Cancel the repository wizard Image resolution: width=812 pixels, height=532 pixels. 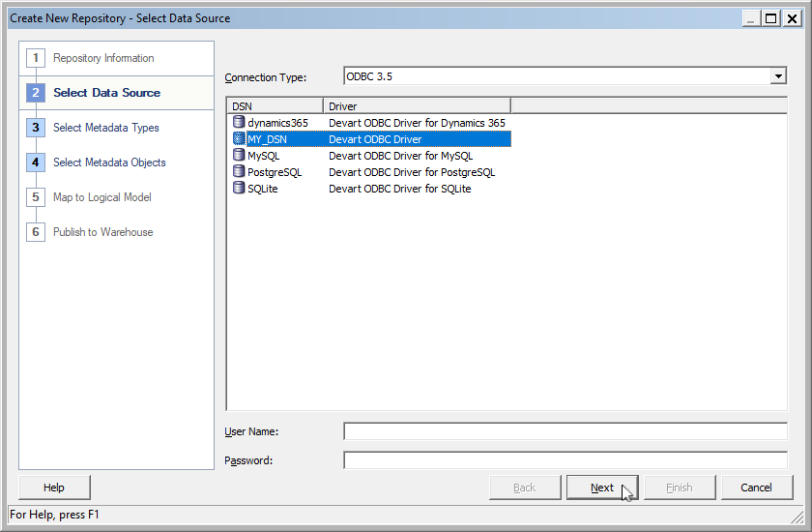point(757,488)
